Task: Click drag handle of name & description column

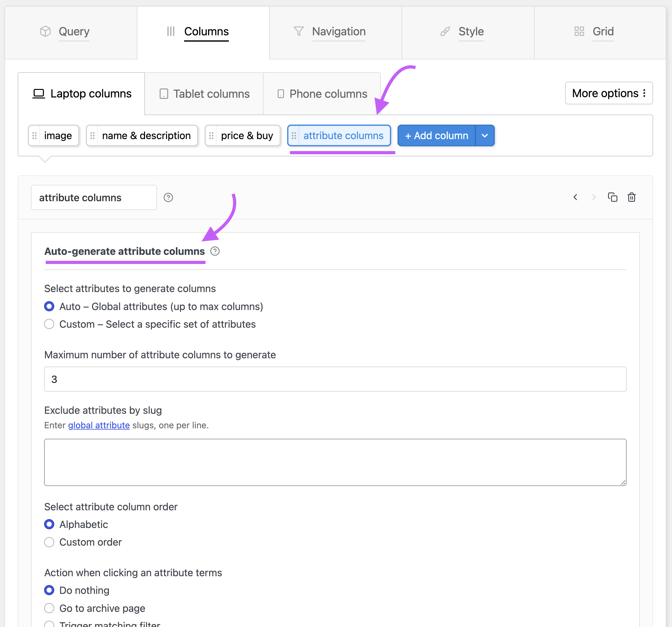Action: tap(92, 136)
